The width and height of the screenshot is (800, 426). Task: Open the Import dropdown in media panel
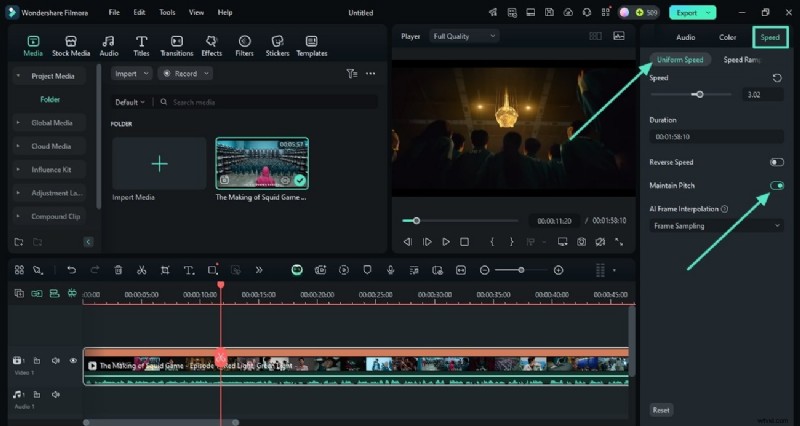coord(131,73)
